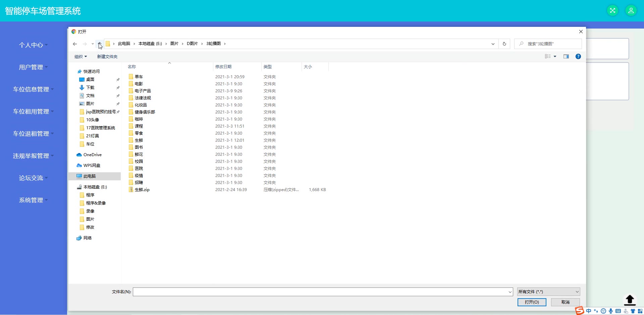Expand 违规举报管理 sidebar menu
The width and height of the screenshot is (644, 315).
33,156
